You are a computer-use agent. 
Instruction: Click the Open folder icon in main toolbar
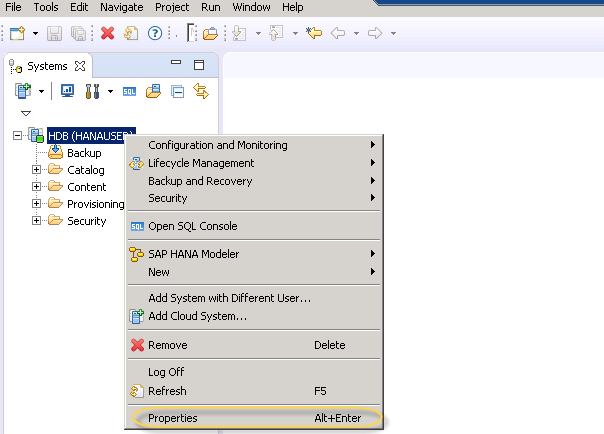210,34
